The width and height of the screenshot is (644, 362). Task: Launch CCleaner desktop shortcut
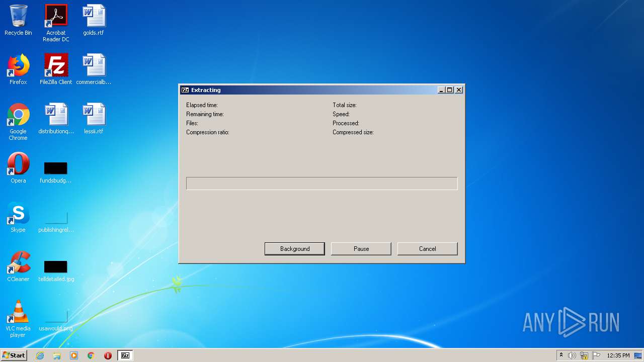[18, 266]
